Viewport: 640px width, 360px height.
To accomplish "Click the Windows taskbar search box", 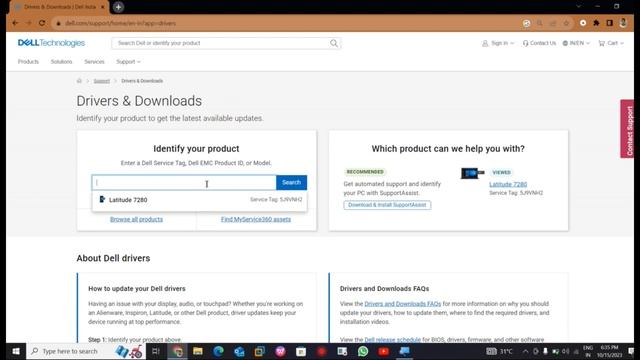I will 86,351.
